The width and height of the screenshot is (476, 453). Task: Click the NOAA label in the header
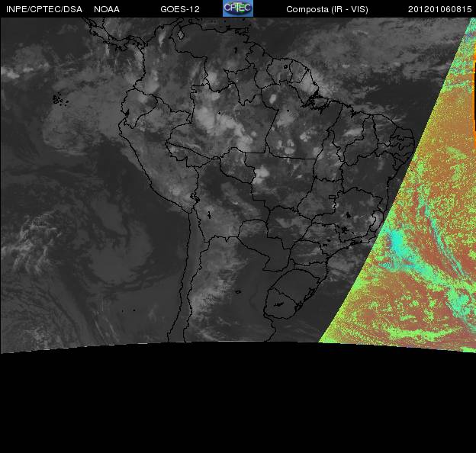(107, 9)
